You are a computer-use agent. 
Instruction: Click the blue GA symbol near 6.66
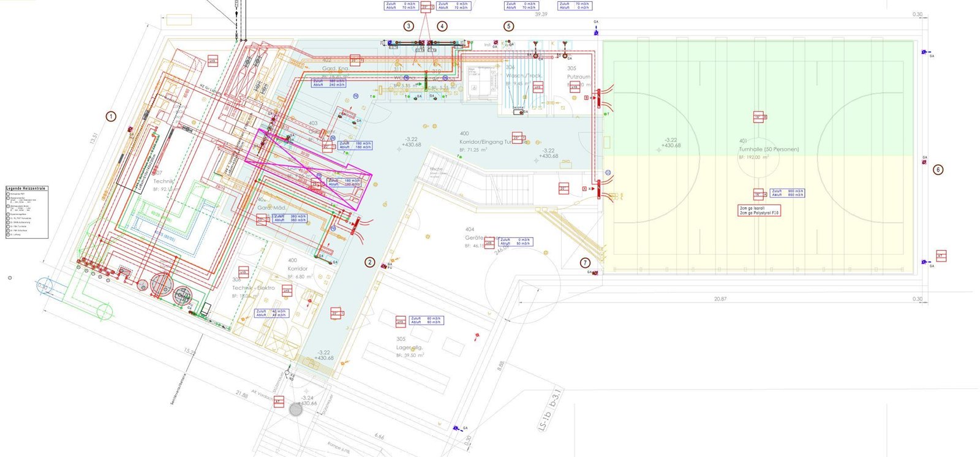[x=456, y=428]
